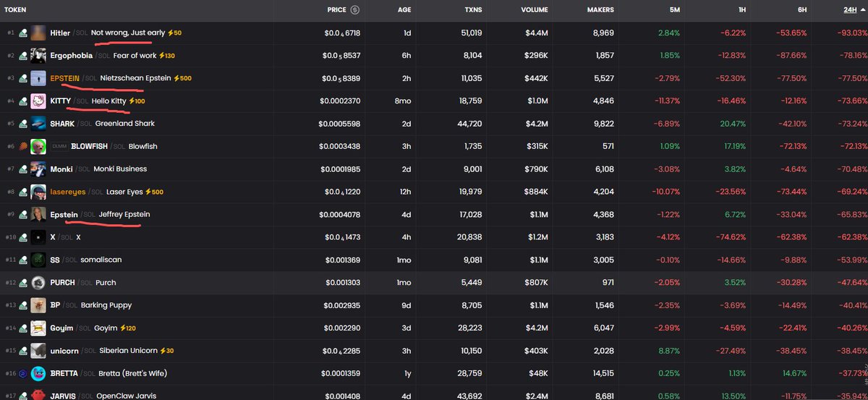Sort table by 1H column header
This screenshot has height=400, width=868.
click(x=741, y=10)
